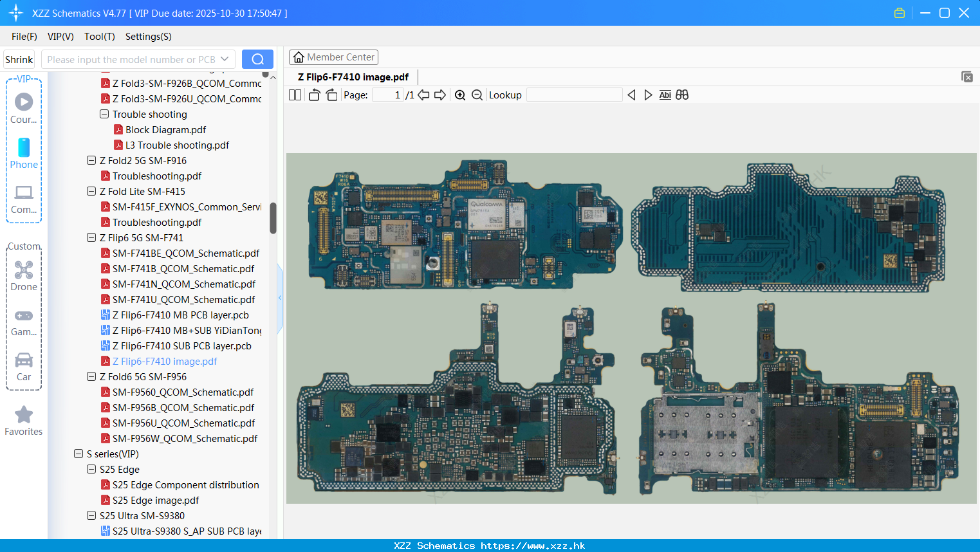Rotate the page clockwise
Screen dimensions: 980x552
(331, 95)
